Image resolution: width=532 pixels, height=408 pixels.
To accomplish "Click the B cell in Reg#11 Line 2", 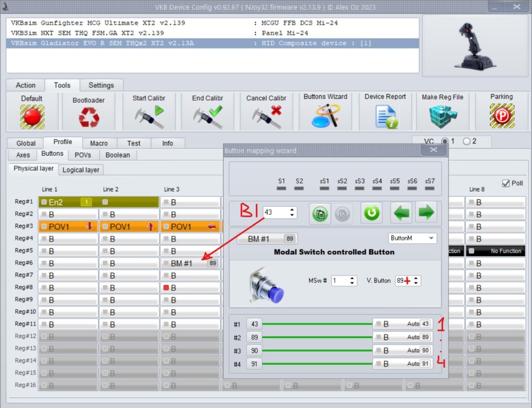I will (129, 324).
